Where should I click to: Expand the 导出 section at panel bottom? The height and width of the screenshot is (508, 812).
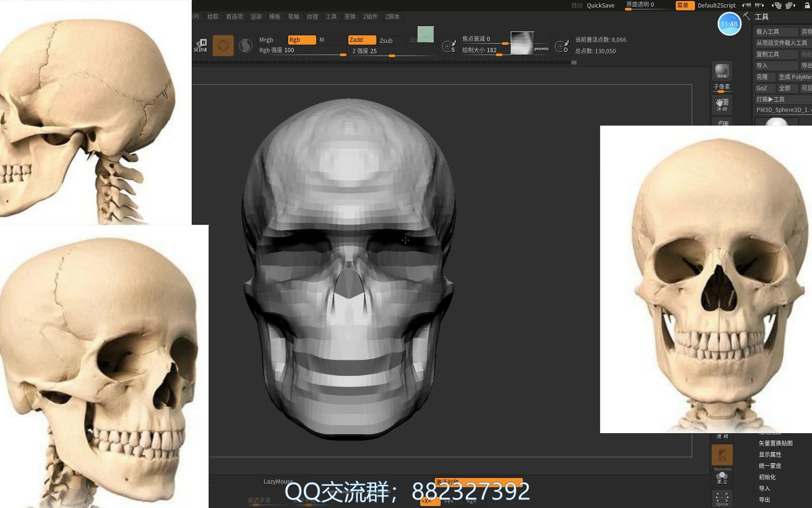point(765,500)
